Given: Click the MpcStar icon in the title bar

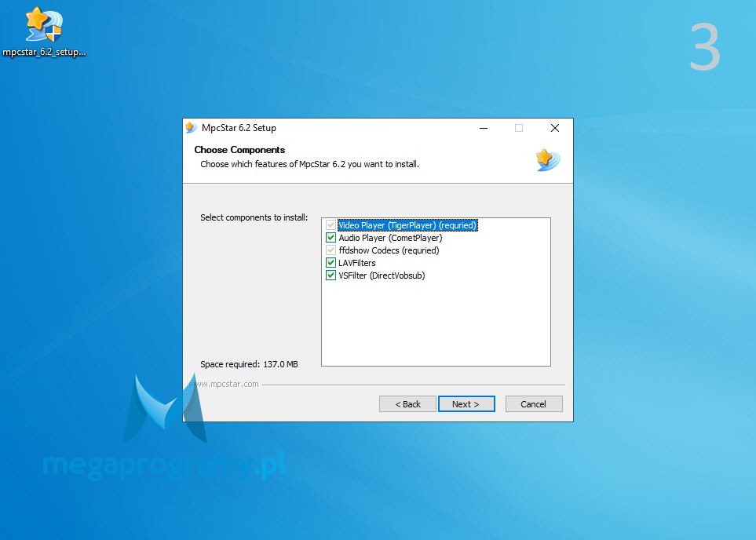Looking at the screenshot, I should 191,128.
